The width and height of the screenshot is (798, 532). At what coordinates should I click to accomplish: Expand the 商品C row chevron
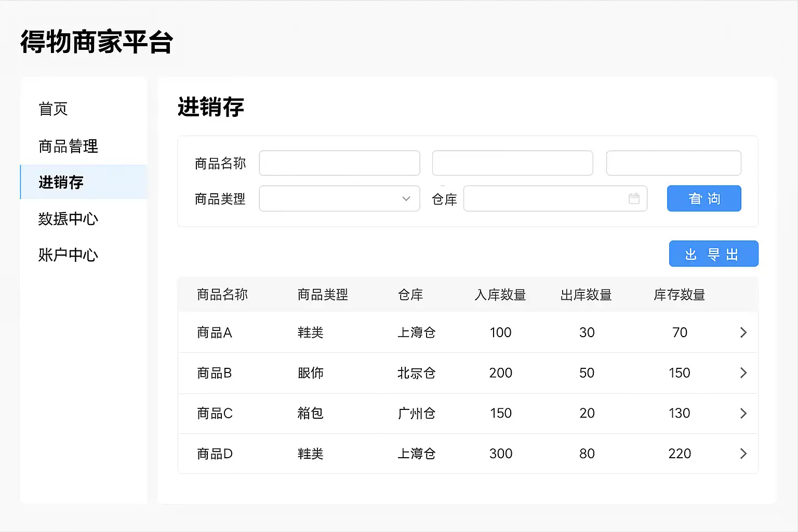(743, 414)
